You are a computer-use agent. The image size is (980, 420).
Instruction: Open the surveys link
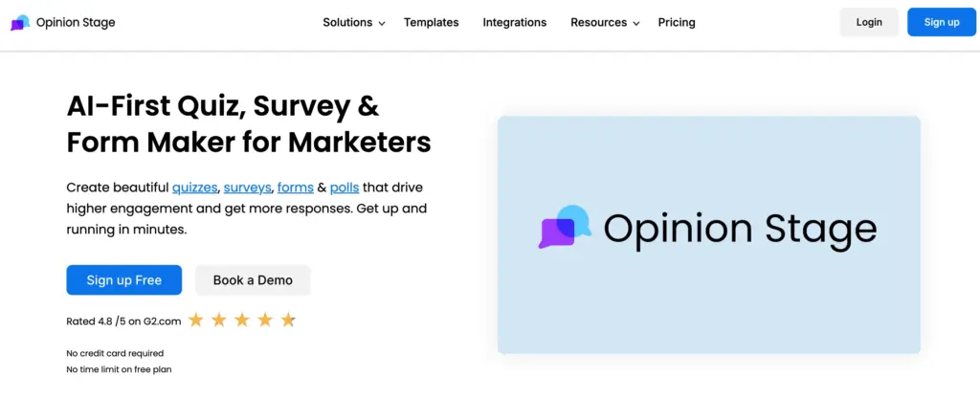pyautogui.click(x=247, y=188)
